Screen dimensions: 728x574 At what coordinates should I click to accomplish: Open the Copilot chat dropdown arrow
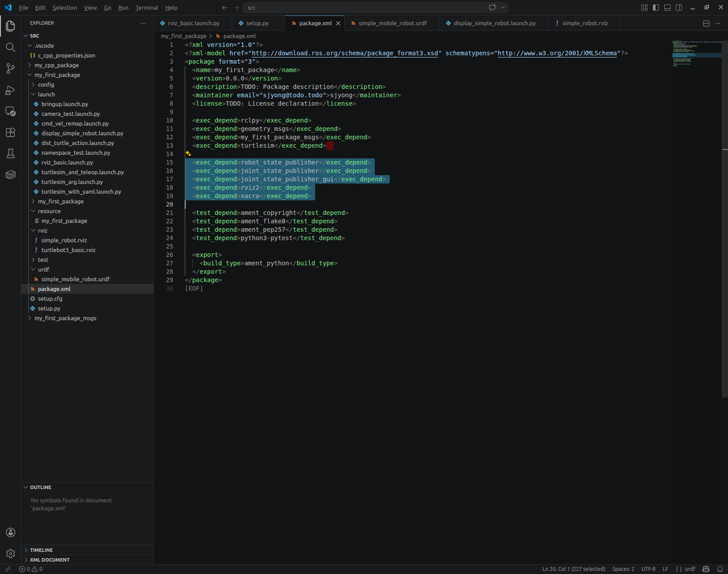coord(503,8)
